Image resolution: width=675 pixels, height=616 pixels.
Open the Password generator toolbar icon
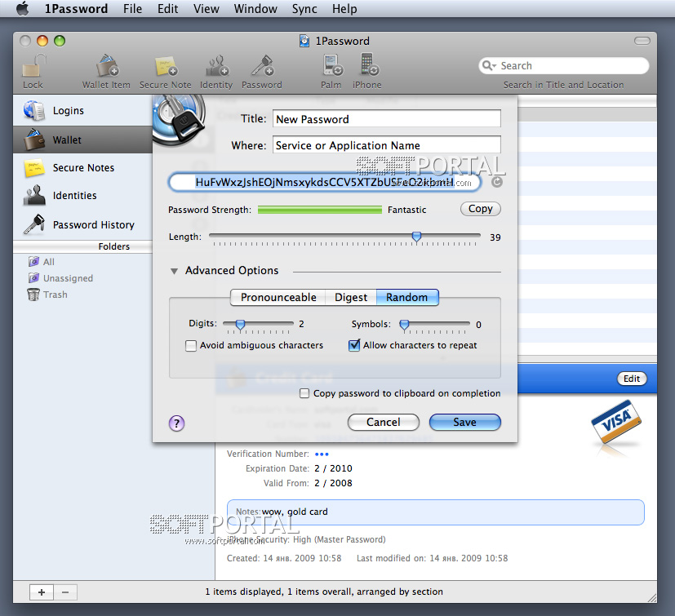[x=262, y=71]
